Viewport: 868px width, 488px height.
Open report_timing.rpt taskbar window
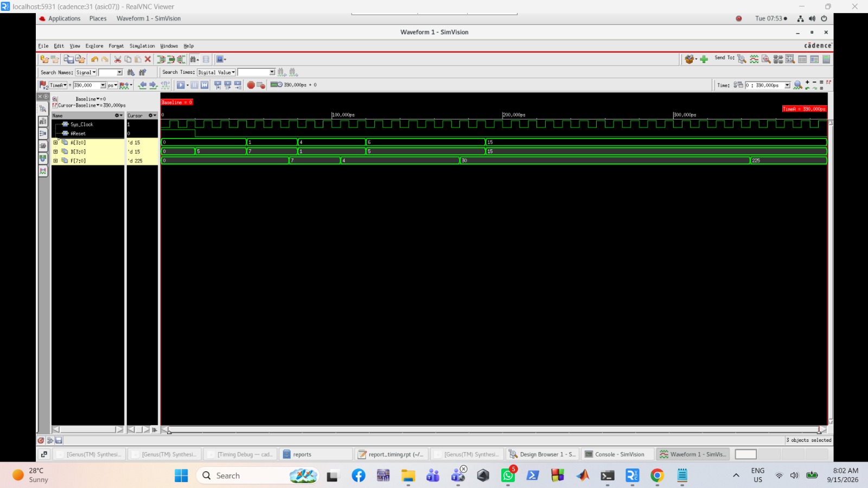[392, 454]
